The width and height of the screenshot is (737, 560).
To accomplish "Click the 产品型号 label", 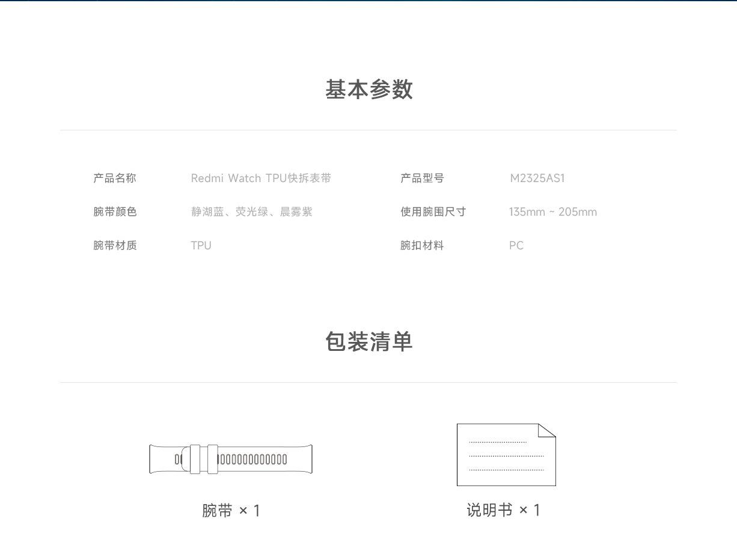I will 422,178.
